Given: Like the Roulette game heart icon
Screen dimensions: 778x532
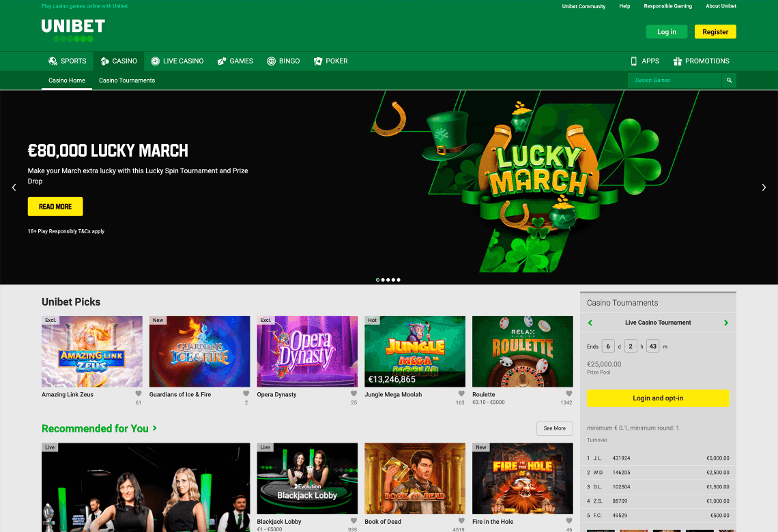Looking at the screenshot, I should pos(569,394).
